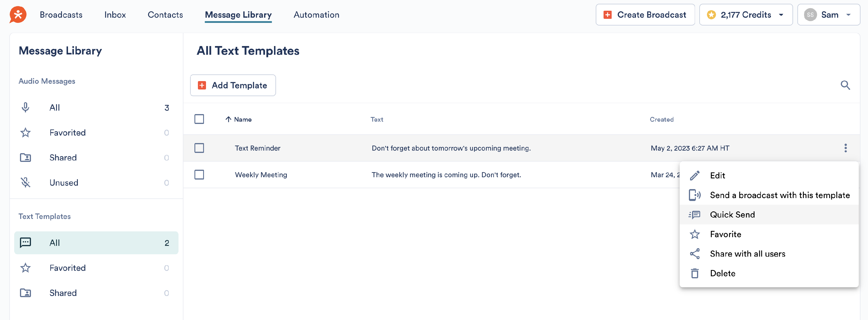Click the search magnifier icon
Image resolution: width=868 pixels, height=320 pixels.
(x=845, y=85)
